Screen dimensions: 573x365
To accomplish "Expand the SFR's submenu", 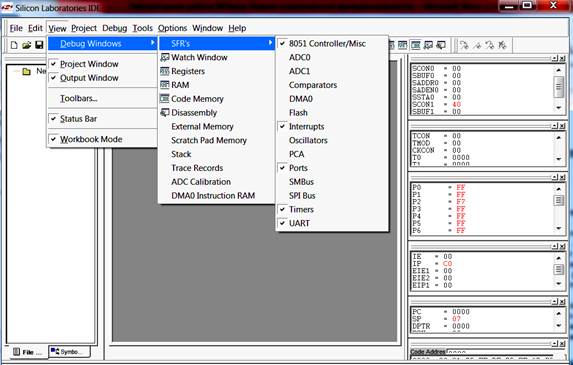I will (217, 43).
